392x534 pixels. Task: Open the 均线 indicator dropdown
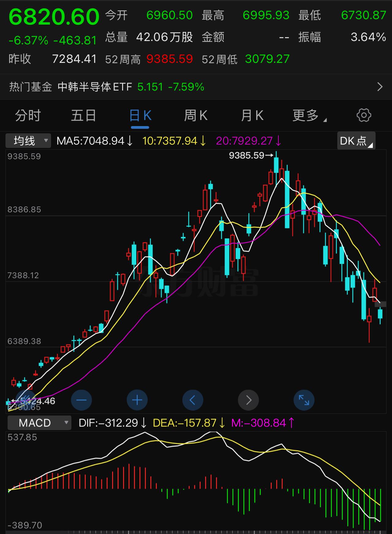28,141
